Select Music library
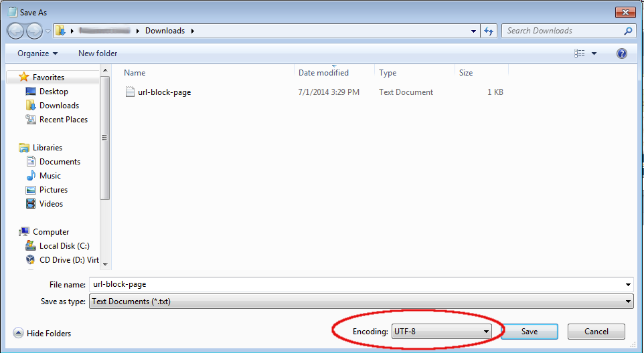644x353 pixels. [x=50, y=175]
